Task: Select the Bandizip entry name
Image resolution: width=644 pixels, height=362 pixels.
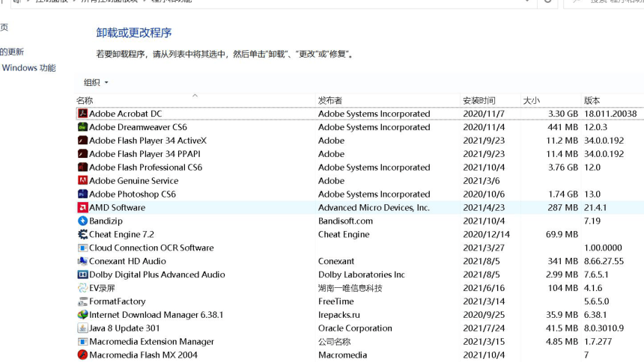Action: (x=106, y=221)
